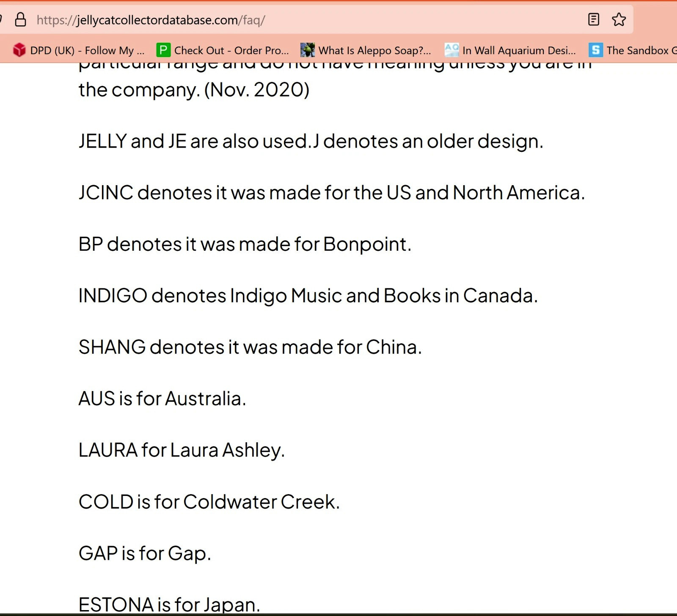Open the 'Check Out - Order Pro...' bookmark label

click(x=231, y=51)
